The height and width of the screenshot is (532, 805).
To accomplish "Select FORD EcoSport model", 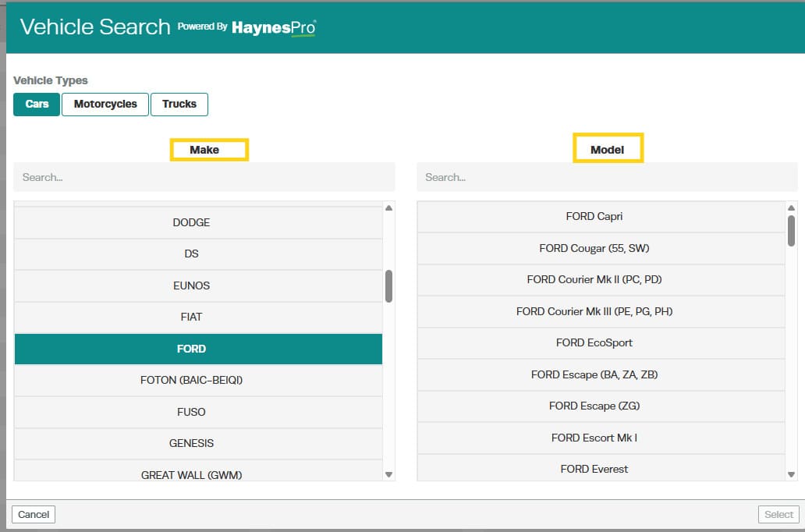I will [x=601, y=343].
